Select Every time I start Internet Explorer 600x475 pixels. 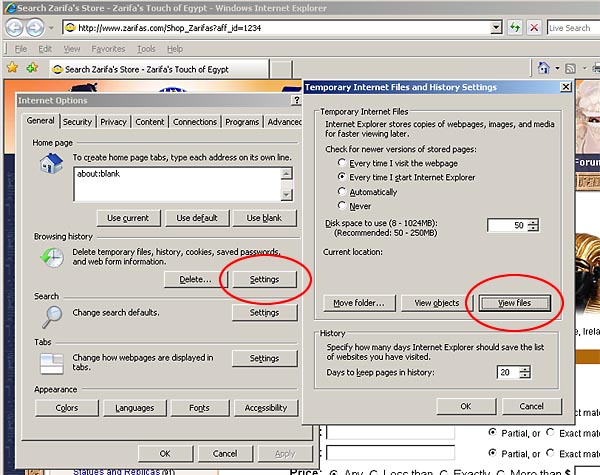pyautogui.click(x=341, y=177)
